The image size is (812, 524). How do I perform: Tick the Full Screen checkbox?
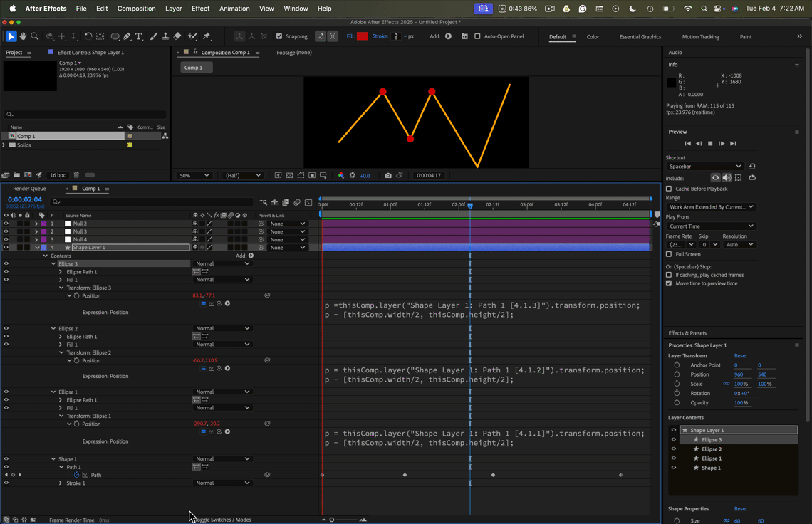669,254
